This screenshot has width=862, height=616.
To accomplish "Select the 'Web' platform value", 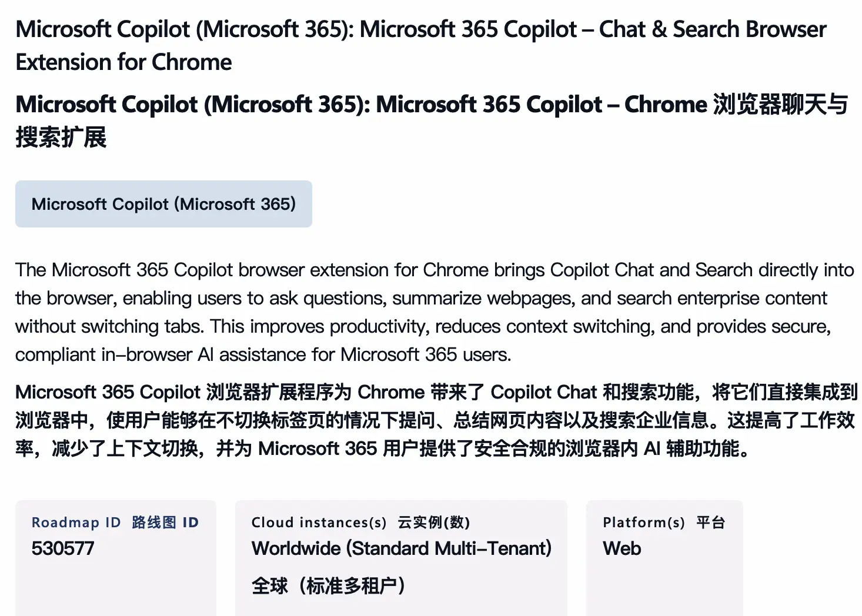I will (x=622, y=548).
